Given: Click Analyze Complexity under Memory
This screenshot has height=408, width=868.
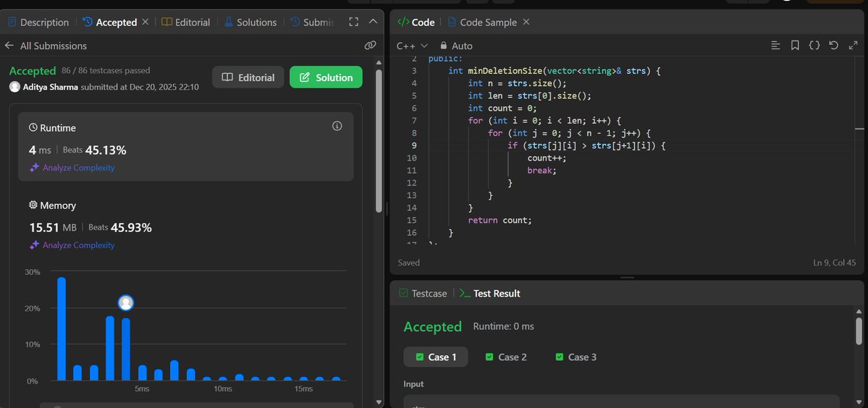Looking at the screenshot, I should tap(72, 245).
